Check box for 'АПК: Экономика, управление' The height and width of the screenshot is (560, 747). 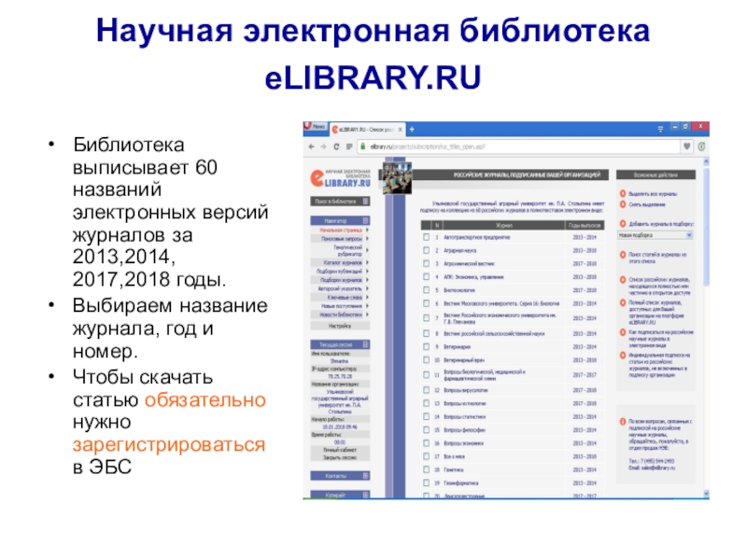click(x=427, y=276)
